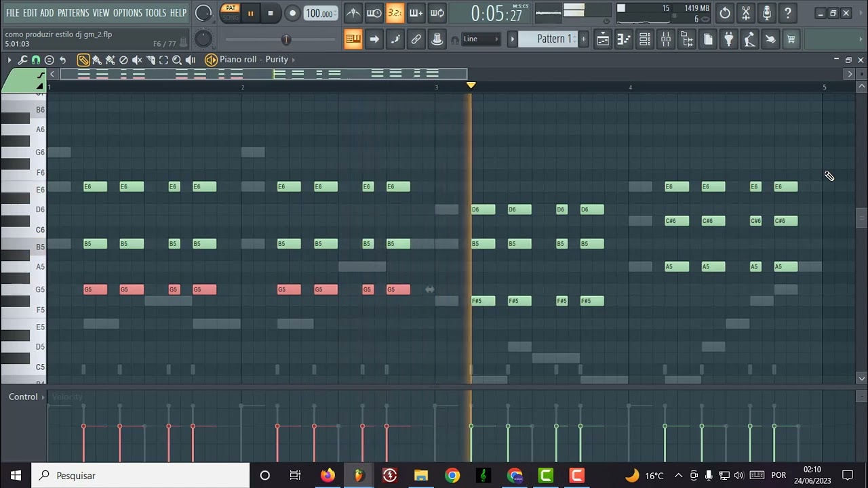Open Google Chrome from the taskbar
This screenshot has width=868, height=488.
tap(452, 476)
